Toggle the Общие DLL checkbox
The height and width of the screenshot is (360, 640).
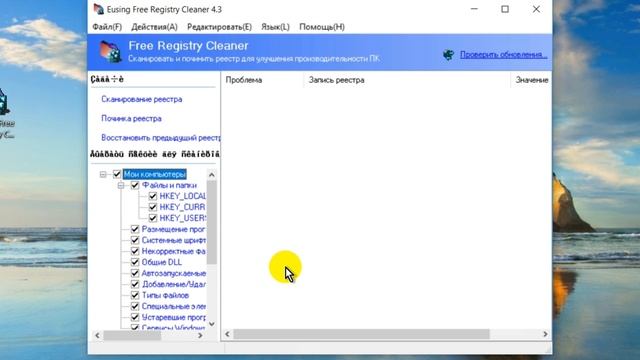135,262
